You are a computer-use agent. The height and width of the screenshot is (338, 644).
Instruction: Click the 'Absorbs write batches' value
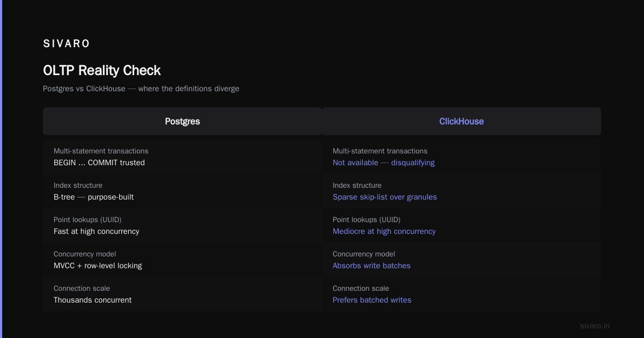pos(371,266)
